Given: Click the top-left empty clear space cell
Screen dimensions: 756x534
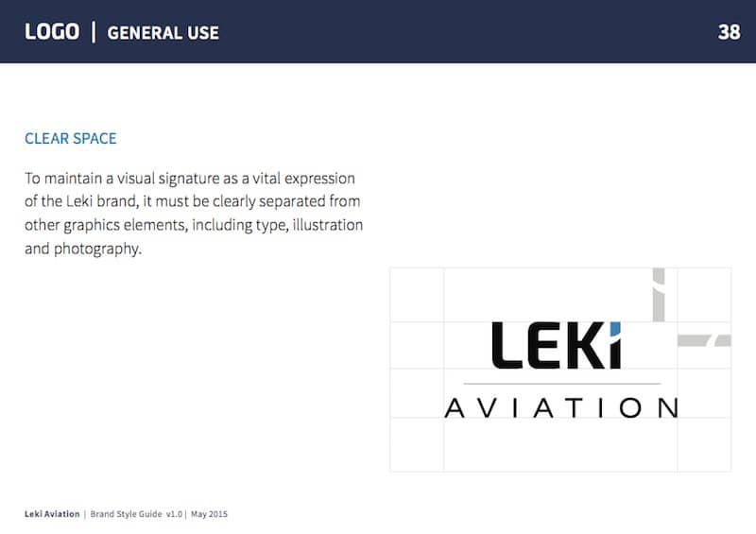Looking at the screenshot, I should (417, 295).
